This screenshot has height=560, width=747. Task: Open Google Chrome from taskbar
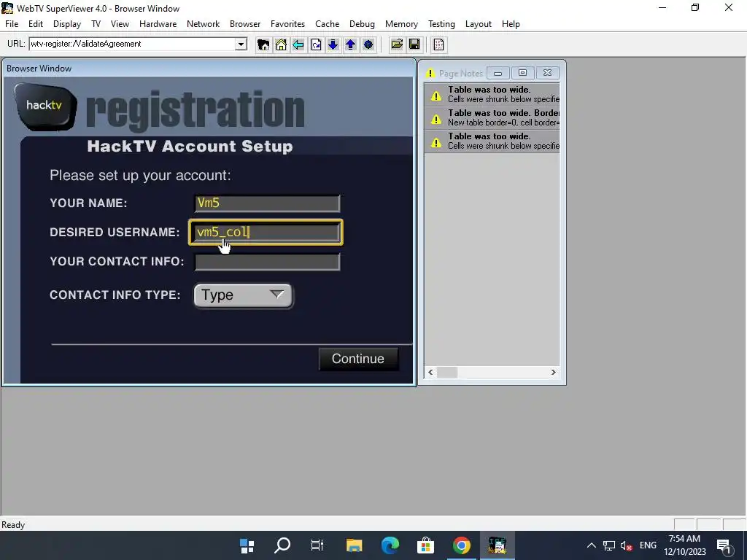point(461,545)
